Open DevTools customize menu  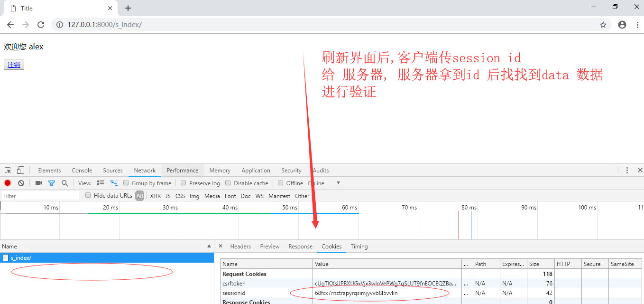pyautogui.click(x=627, y=171)
